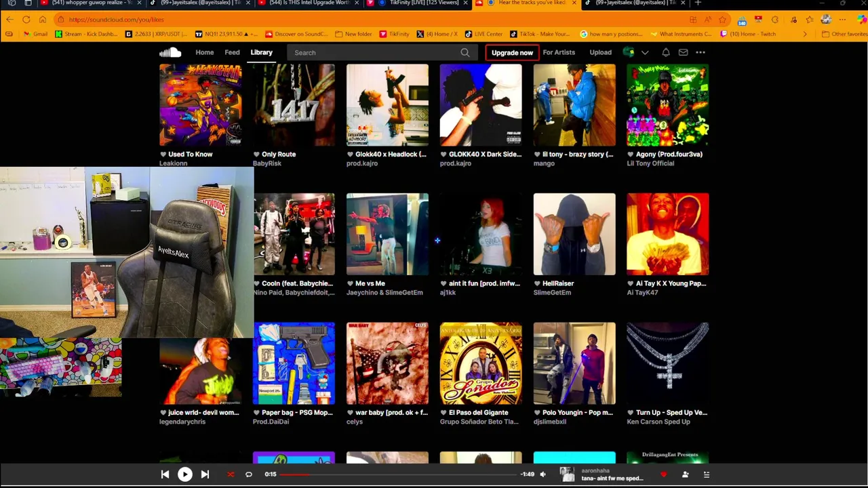Open artist Leakionn's profile

173,163
